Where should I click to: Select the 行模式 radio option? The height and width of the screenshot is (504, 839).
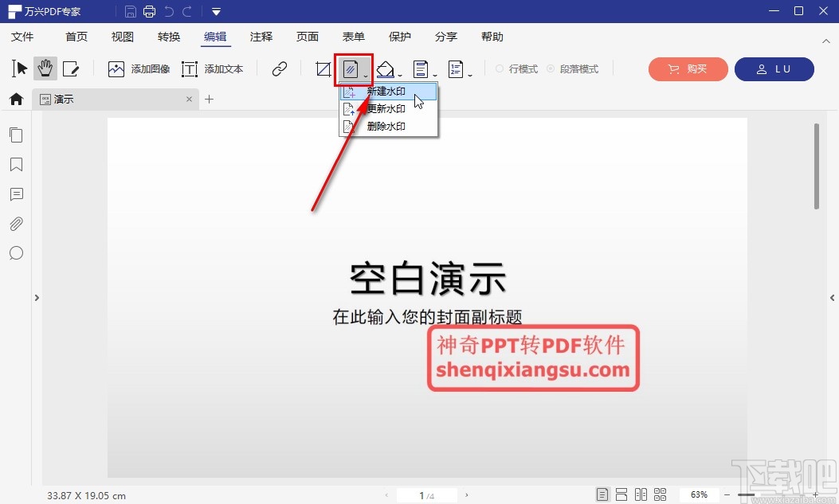coord(516,68)
